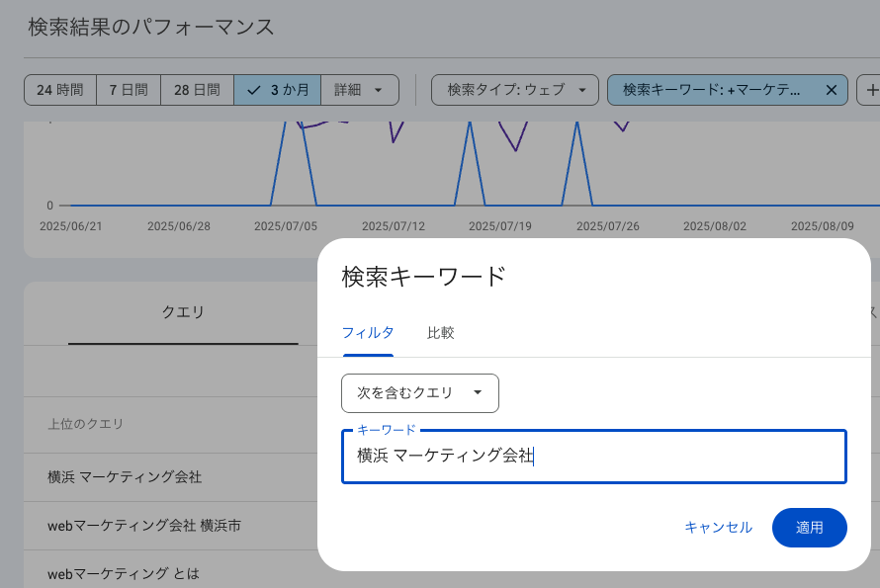Click the plus icon to add a filter

(871, 90)
